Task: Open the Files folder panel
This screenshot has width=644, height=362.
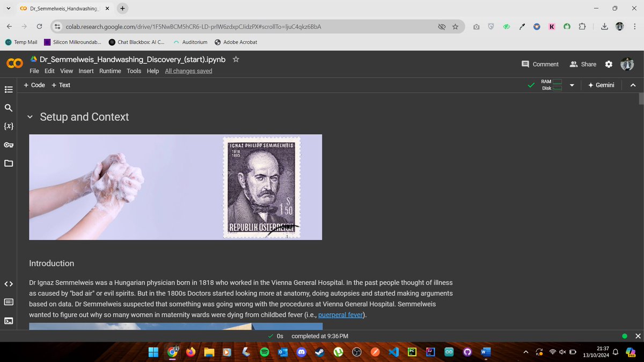Action: (9, 163)
